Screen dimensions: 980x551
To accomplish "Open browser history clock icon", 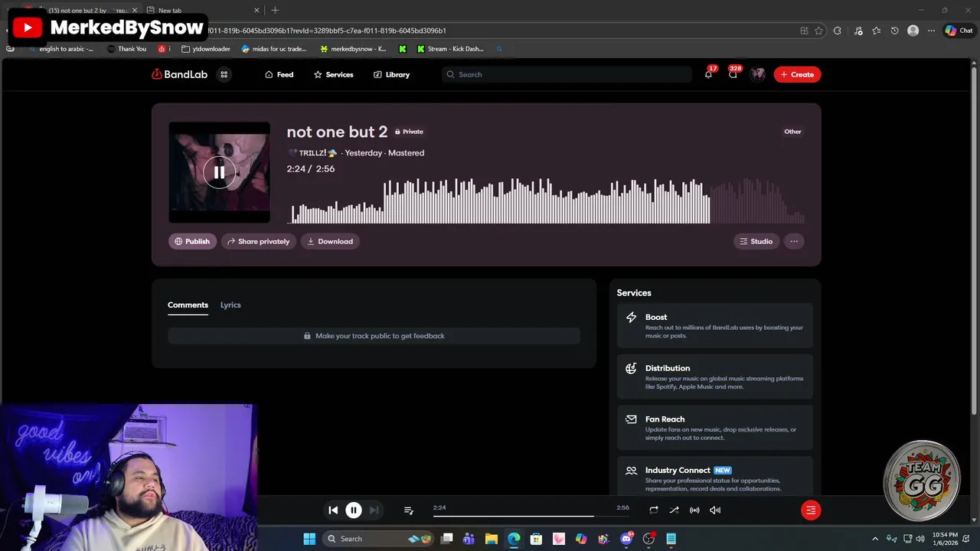I will [894, 31].
